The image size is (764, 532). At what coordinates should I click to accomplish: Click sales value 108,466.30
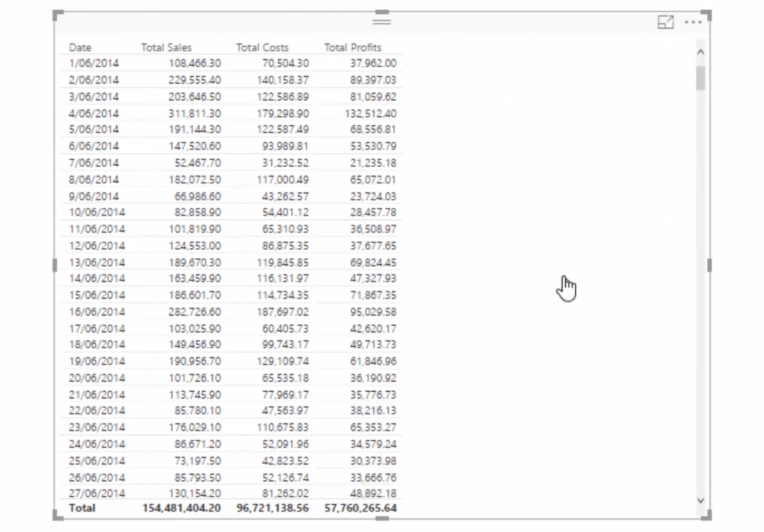pyautogui.click(x=195, y=64)
